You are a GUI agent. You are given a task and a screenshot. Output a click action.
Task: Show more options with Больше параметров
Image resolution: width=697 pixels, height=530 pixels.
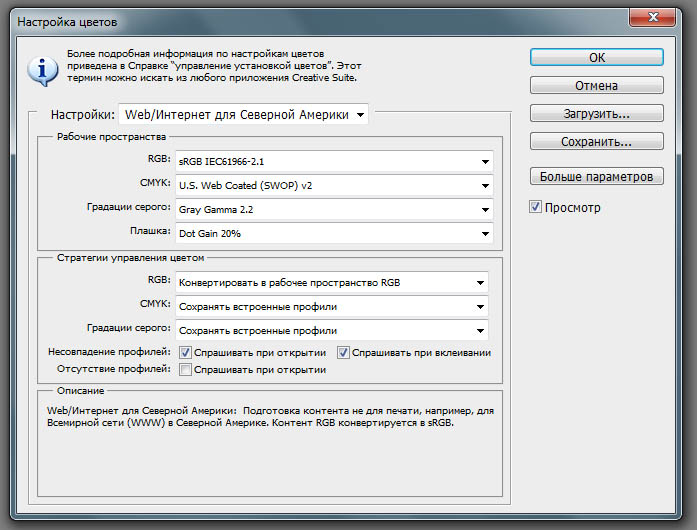click(597, 176)
